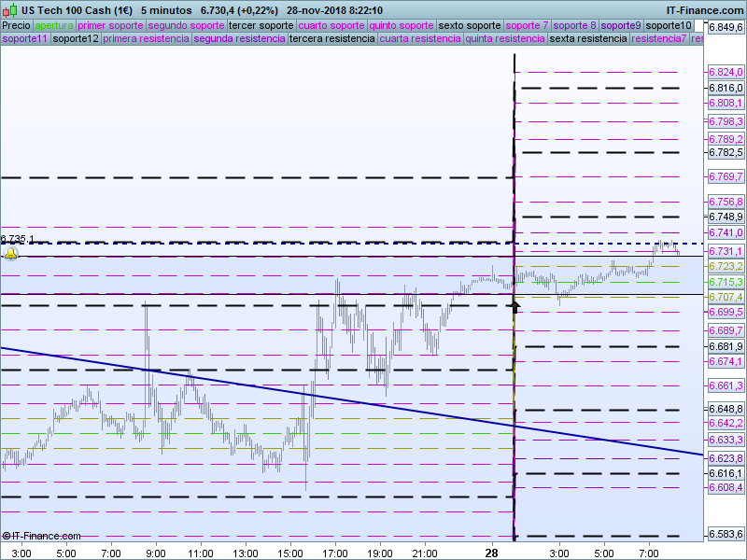Select the cuarto soporte legend label

tap(331, 26)
